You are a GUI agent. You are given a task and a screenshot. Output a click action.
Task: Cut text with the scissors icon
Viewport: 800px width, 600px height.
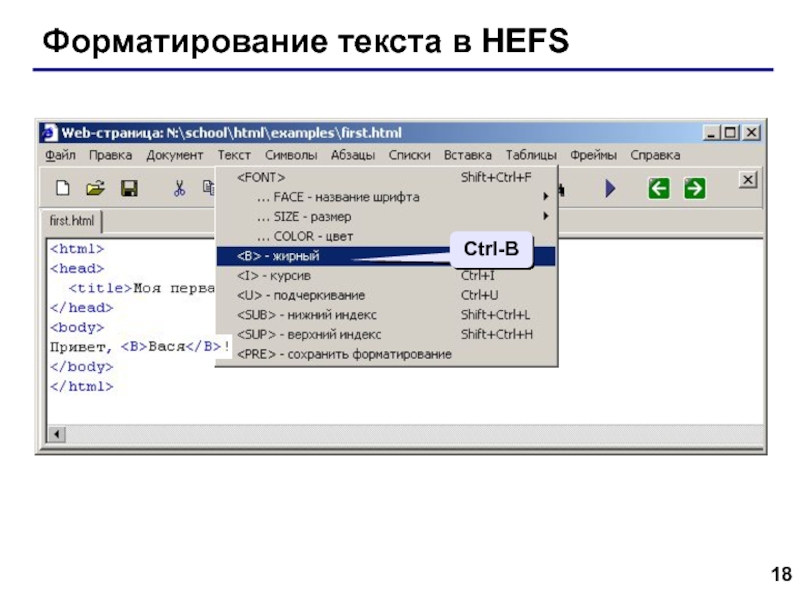(x=180, y=188)
